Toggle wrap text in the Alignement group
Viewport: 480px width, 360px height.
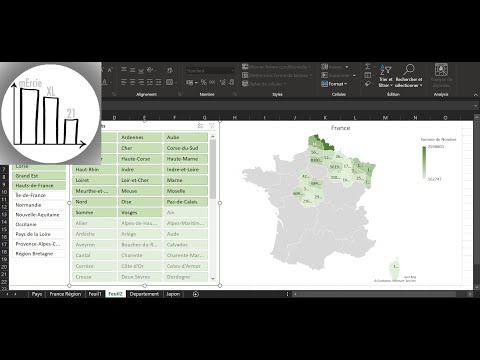170,70
